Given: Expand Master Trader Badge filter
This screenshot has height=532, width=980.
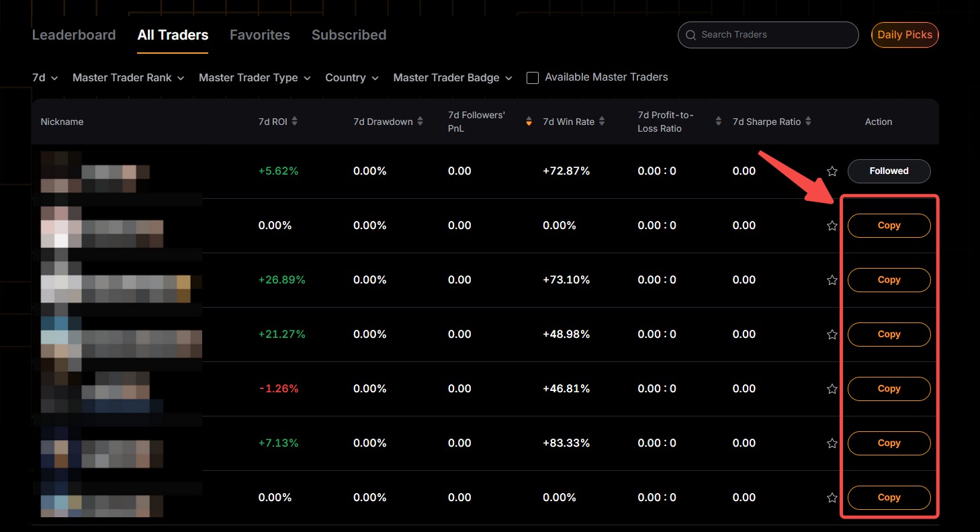Looking at the screenshot, I should 452,78.
